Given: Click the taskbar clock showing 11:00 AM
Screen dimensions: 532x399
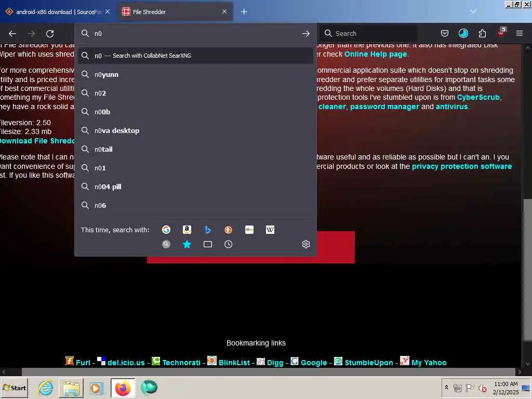Looking at the screenshot, I should pos(506,384).
